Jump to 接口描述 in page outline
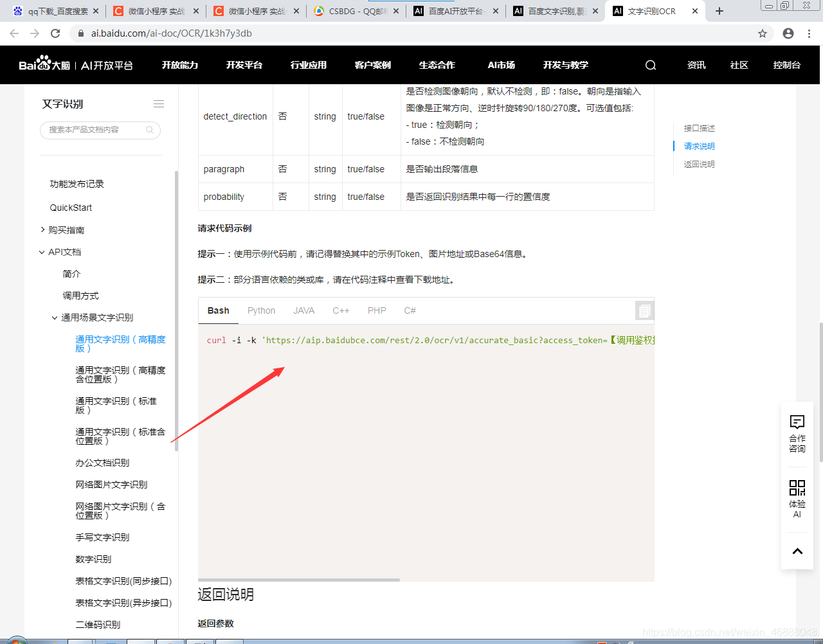The width and height of the screenshot is (823, 644). 700,129
